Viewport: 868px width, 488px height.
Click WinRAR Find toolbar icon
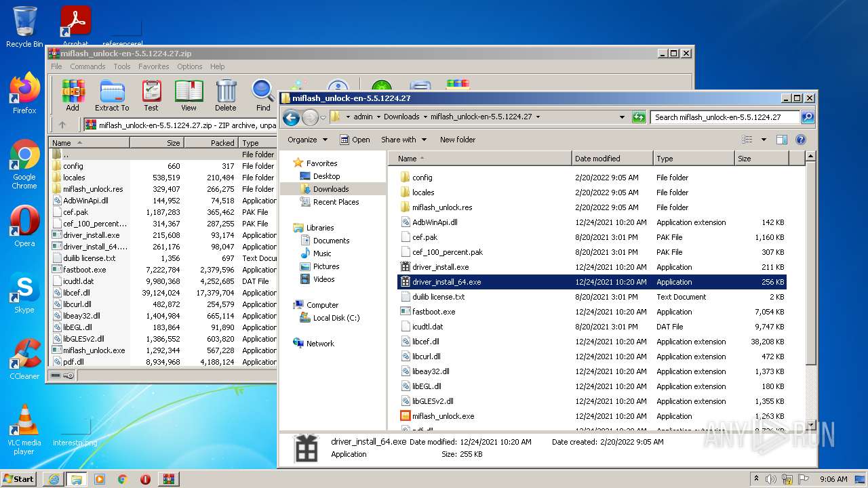pyautogui.click(x=263, y=96)
